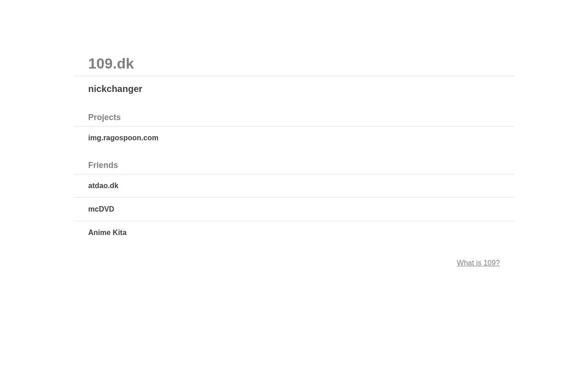Click the large gray 109.dk header
The width and height of the screenshot is (588, 368).
[x=111, y=63]
